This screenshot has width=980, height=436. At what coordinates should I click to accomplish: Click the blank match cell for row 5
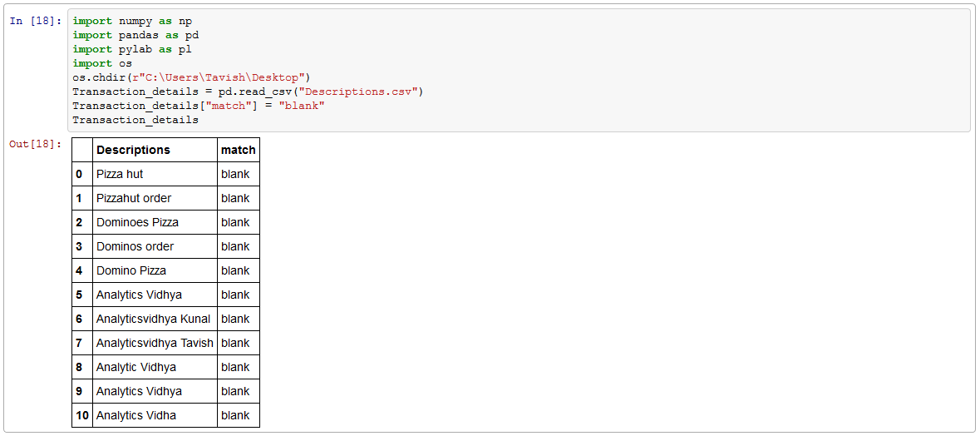coord(235,295)
